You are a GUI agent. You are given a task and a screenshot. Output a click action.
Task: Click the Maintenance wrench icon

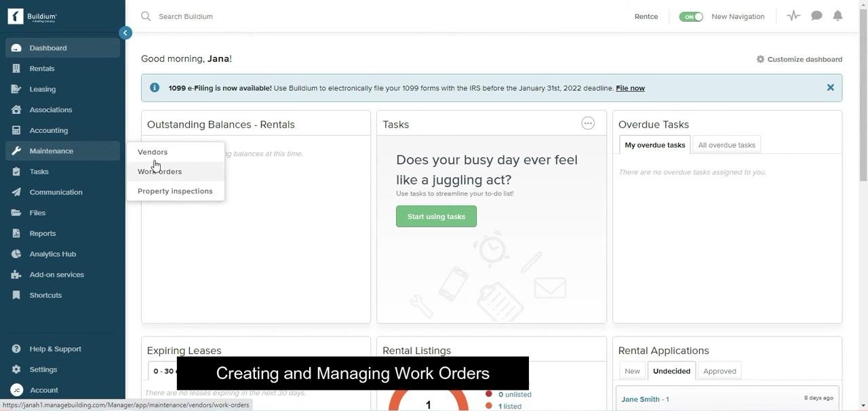point(16,151)
